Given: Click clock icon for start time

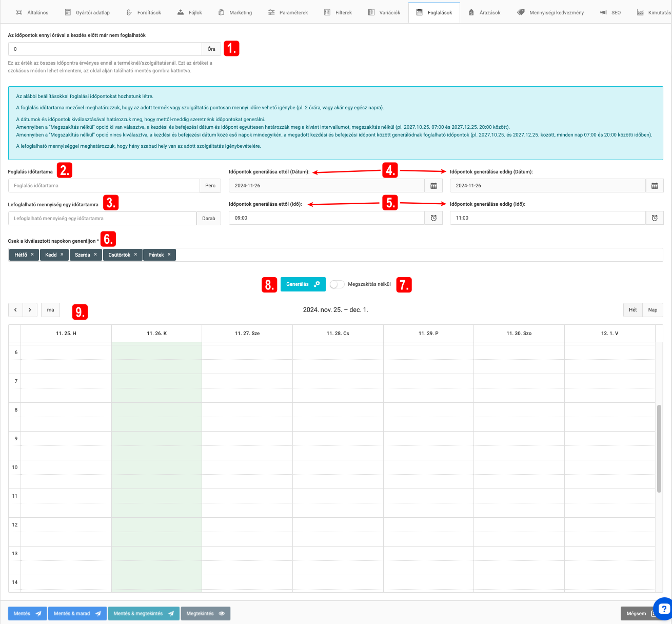Looking at the screenshot, I should [433, 218].
